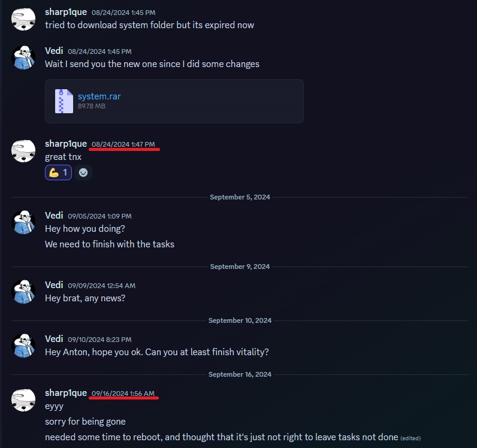Open the system.rar file link
Viewport: 477px width, 448px height.
point(99,96)
